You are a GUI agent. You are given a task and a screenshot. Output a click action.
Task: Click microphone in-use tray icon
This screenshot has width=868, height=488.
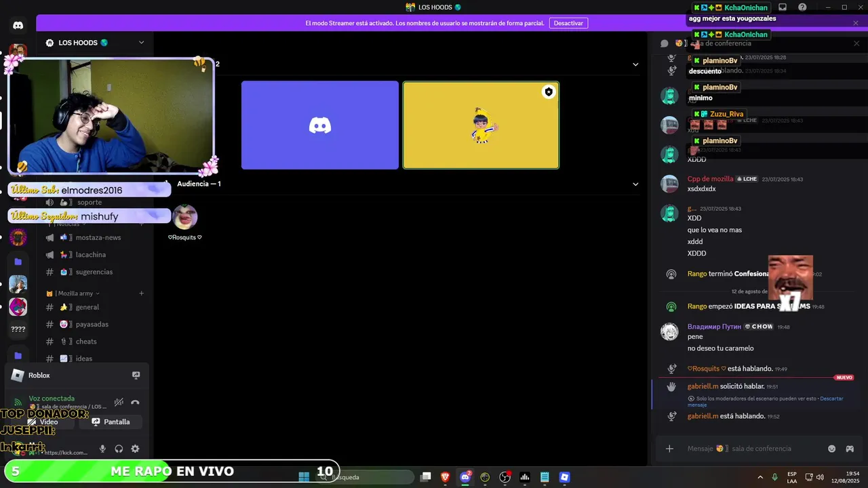click(x=775, y=477)
